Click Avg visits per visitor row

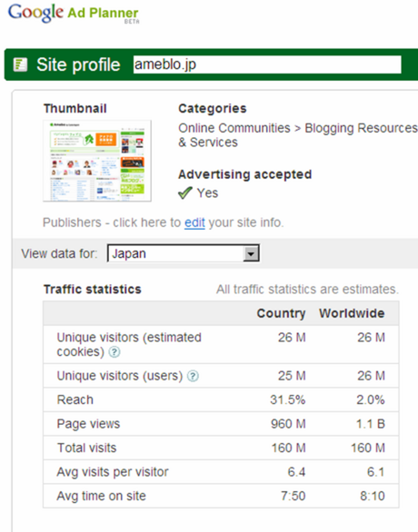coord(221,472)
